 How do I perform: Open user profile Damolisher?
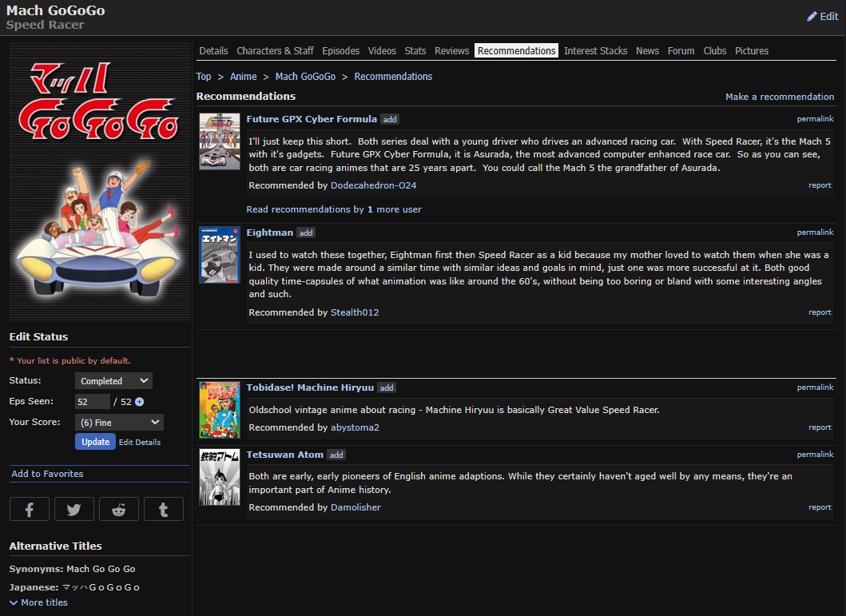(355, 507)
